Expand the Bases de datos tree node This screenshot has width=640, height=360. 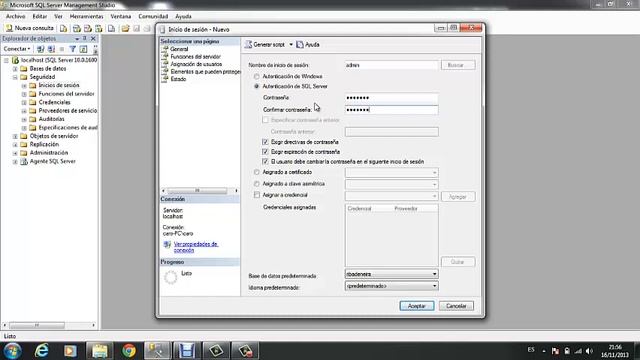click(x=15, y=69)
